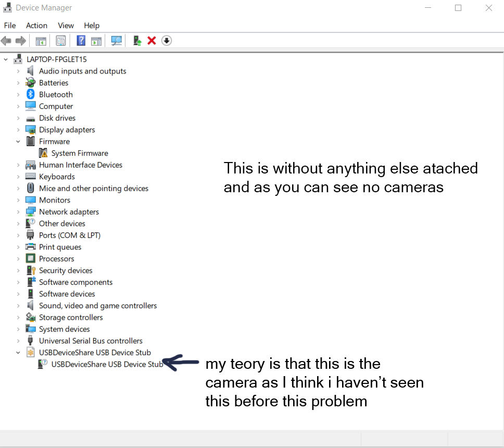Open Properties from the toolbar icon
Image resolution: width=504 pixels, height=448 pixels.
click(61, 41)
